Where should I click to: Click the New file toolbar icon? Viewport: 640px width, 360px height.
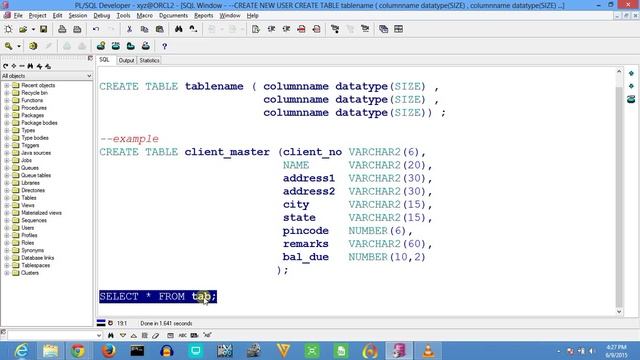point(8,29)
